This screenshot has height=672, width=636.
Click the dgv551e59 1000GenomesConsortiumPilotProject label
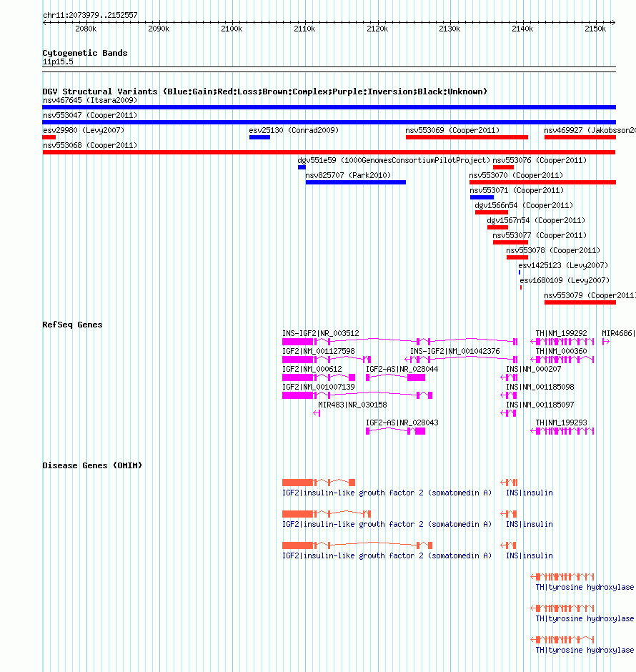pyautogui.click(x=394, y=160)
